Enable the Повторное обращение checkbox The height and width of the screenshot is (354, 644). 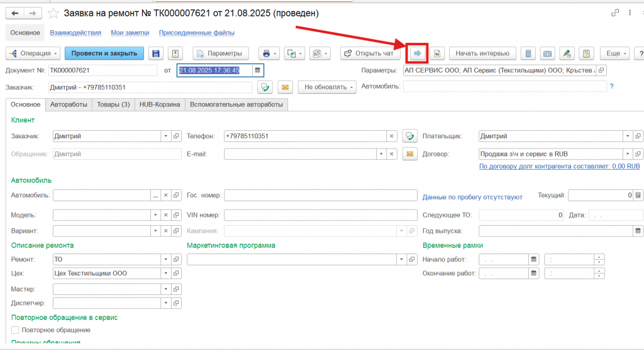(x=16, y=330)
